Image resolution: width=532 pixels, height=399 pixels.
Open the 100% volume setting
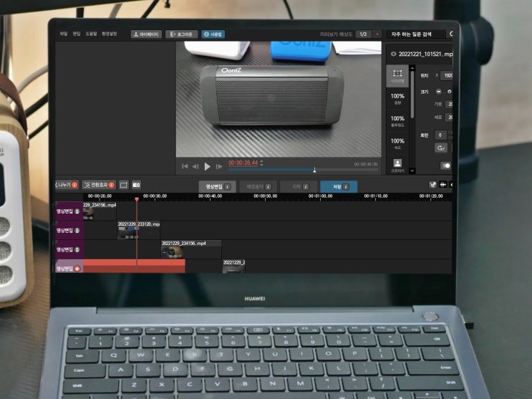(x=397, y=98)
